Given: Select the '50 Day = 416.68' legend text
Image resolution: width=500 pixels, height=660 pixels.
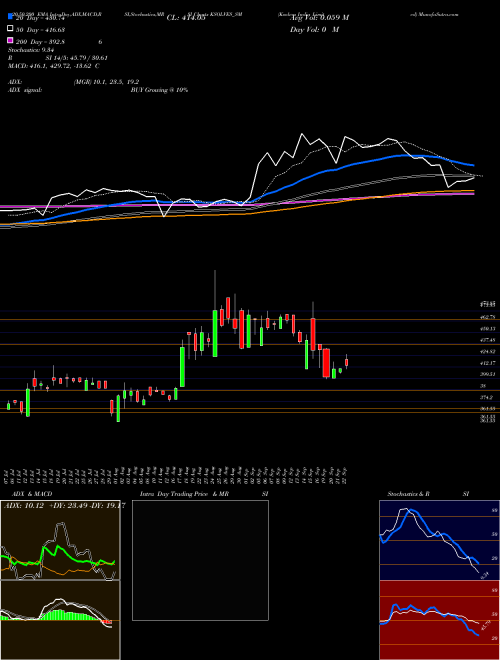Looking at the screenshot, I should (x=41, y=30).
